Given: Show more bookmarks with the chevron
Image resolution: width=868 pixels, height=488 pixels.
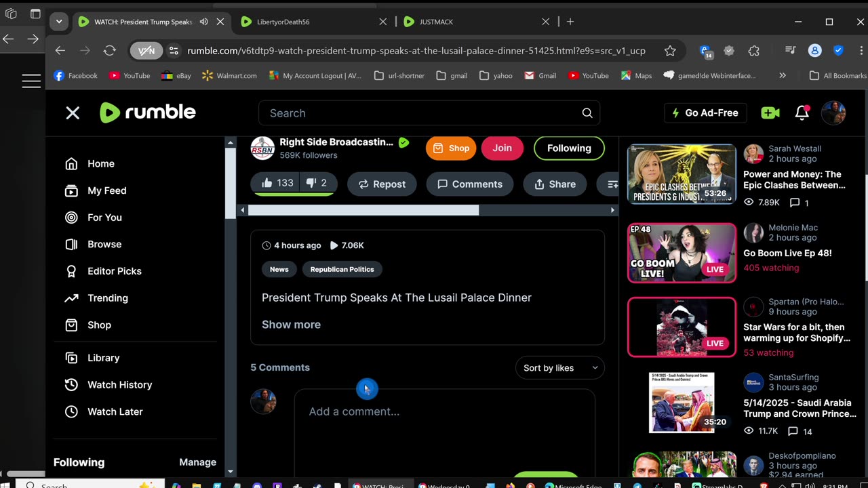Looking at the screenshot, I should [x=783, y=76].
